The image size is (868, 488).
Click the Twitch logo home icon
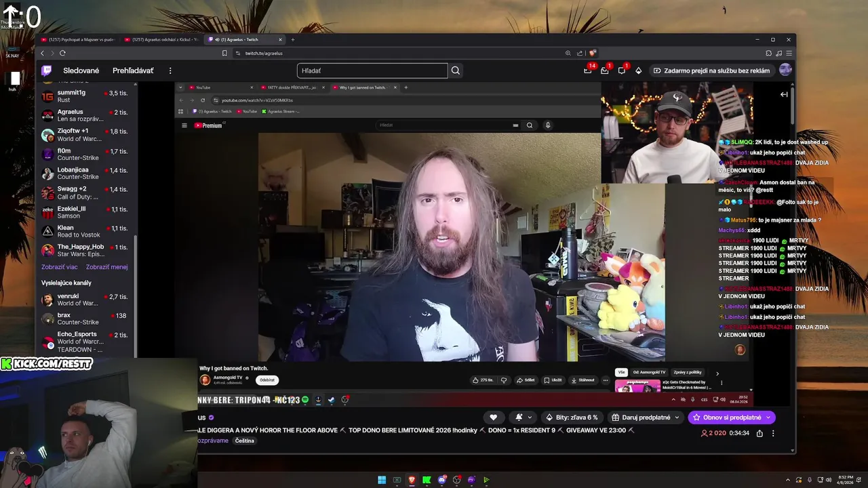[x=46, y=70]
